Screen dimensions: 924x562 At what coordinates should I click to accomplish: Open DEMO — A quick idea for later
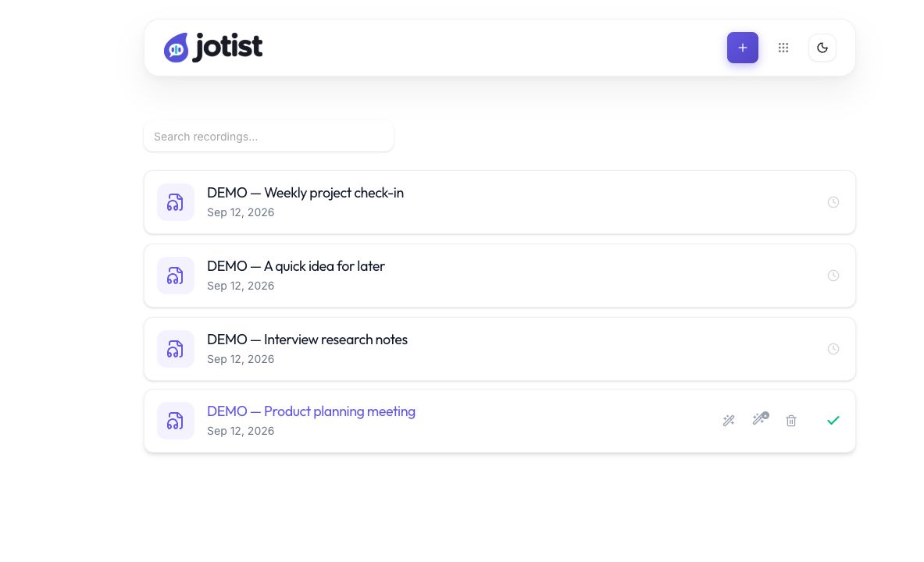point(296,266)
